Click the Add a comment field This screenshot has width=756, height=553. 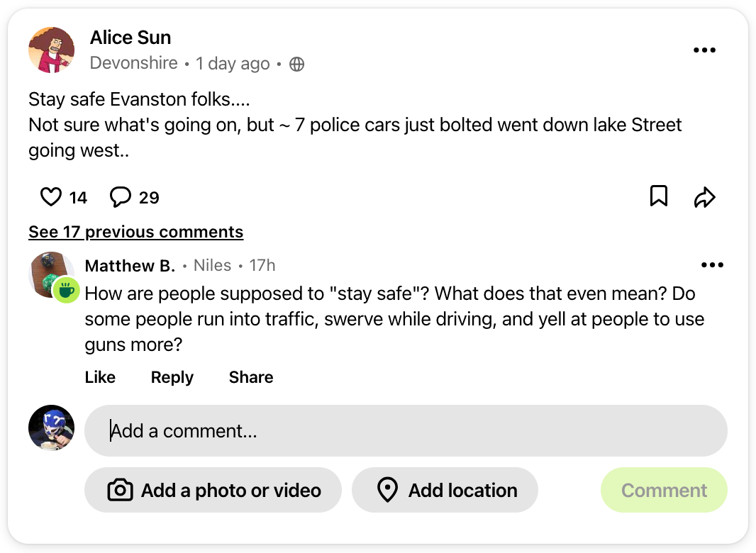click(406, 430)
